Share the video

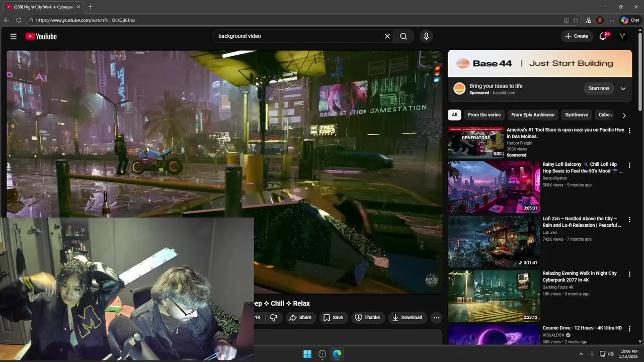tap(300, 318)
